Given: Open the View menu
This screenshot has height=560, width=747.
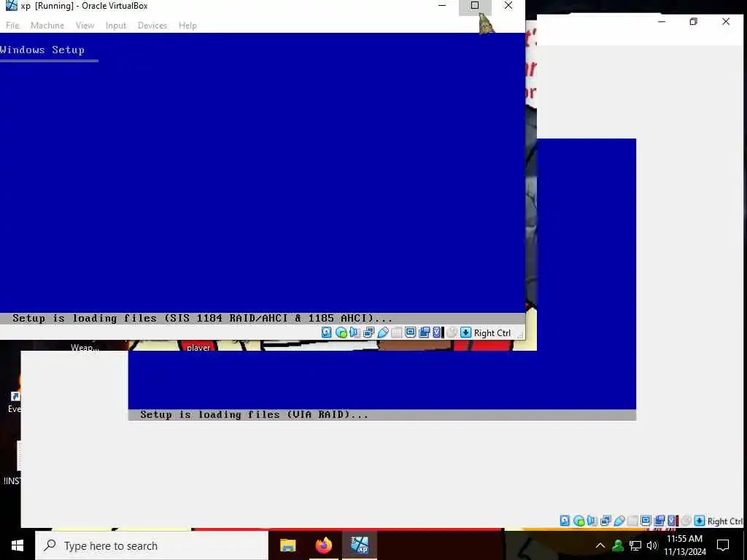Looking at the screenshot, I should coord(85,26).
